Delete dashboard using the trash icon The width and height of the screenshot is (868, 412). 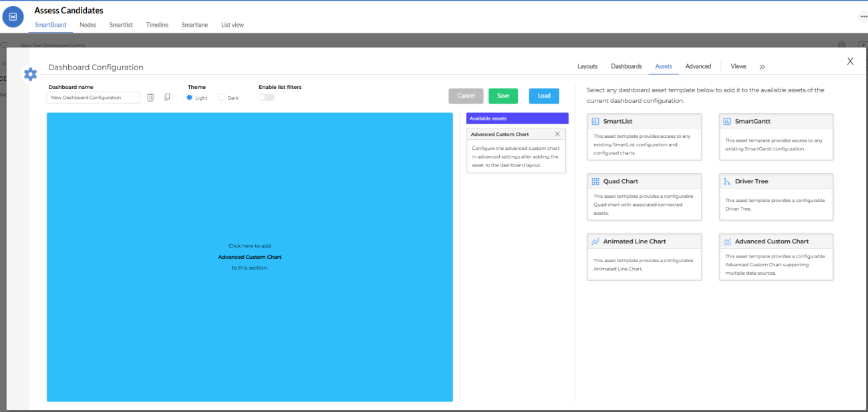coord(150,98)
